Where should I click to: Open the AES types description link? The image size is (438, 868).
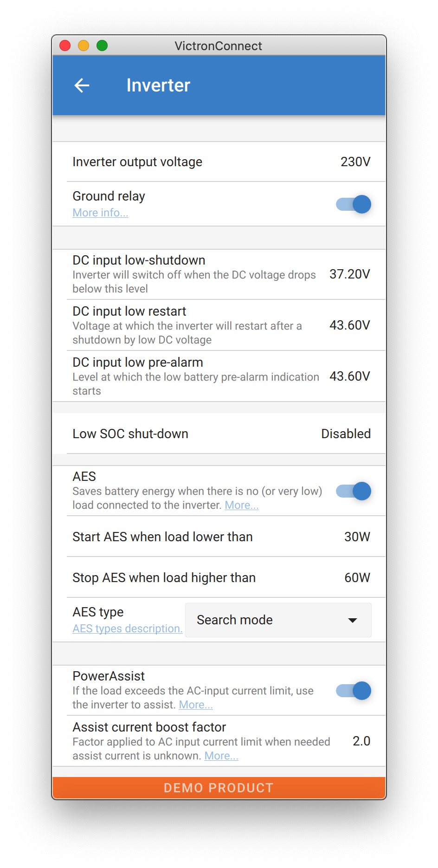(127, 628)
